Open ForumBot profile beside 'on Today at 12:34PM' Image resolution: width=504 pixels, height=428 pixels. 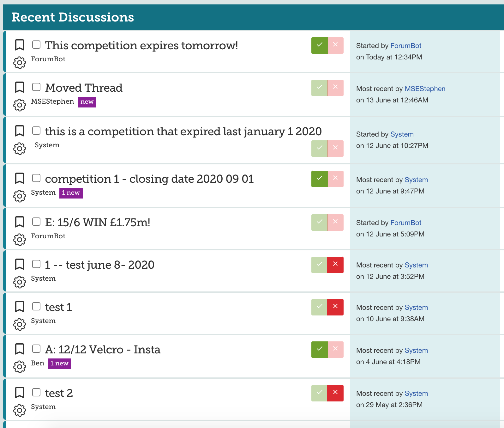click(x=406, y=46)
